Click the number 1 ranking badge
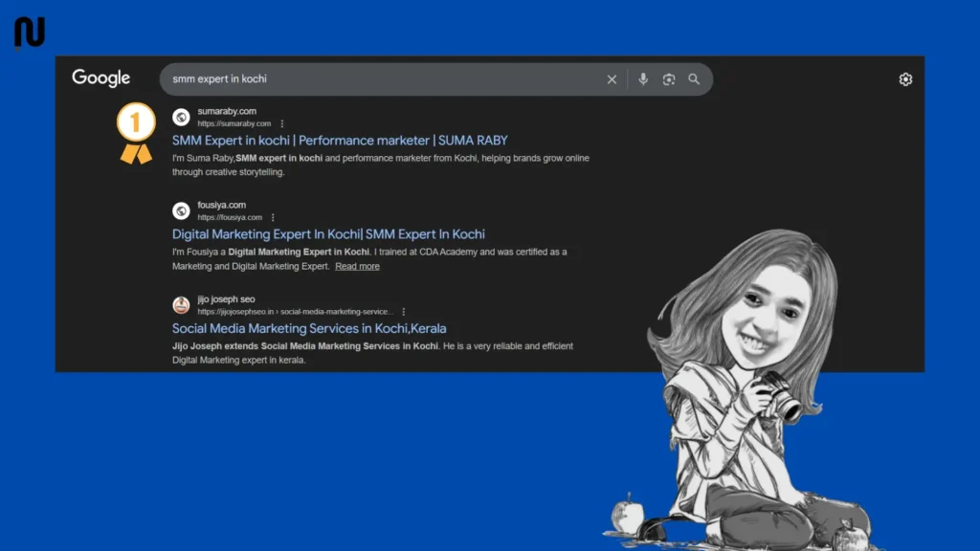 (135, 122)
